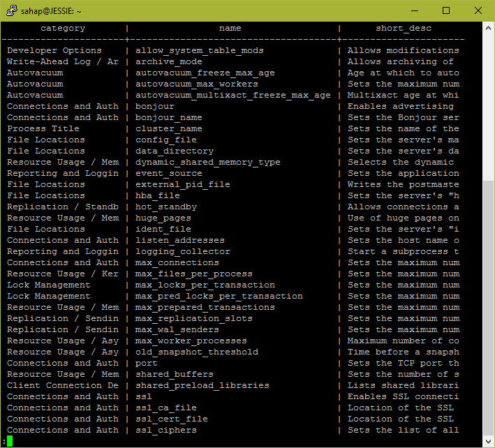Screen dimensions: 495x448
Task: Maximize the PuTTY terminal window
Action: 446,10
